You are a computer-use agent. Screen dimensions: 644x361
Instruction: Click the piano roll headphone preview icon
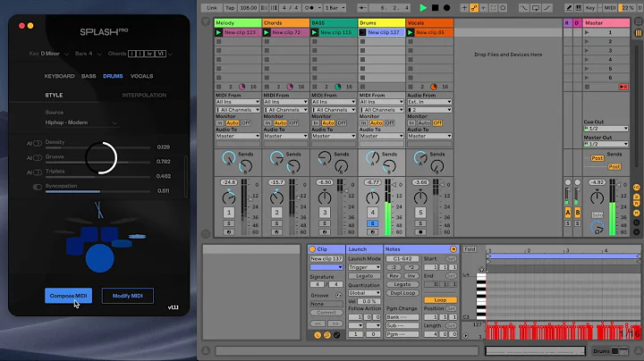point(481,270)
